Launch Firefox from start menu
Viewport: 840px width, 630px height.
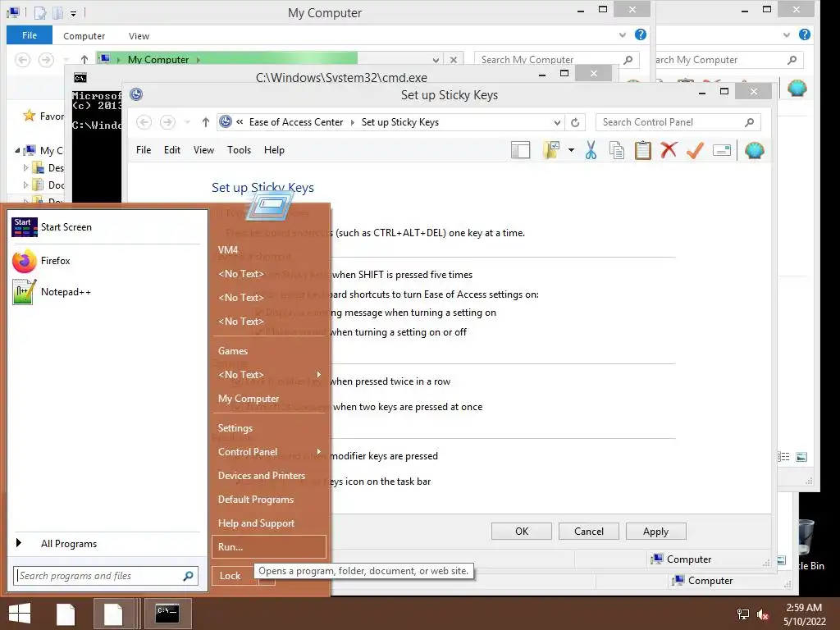[106, 261]
